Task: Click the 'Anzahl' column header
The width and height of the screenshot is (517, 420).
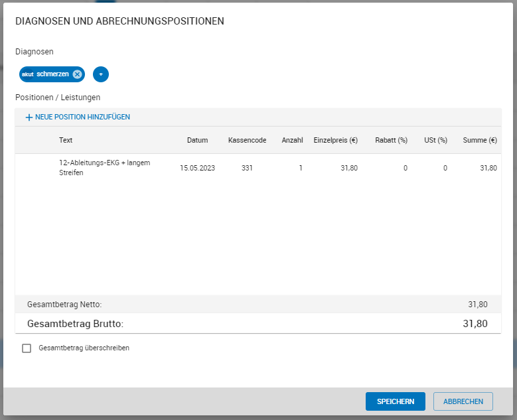Action: (x=292, y=140)
